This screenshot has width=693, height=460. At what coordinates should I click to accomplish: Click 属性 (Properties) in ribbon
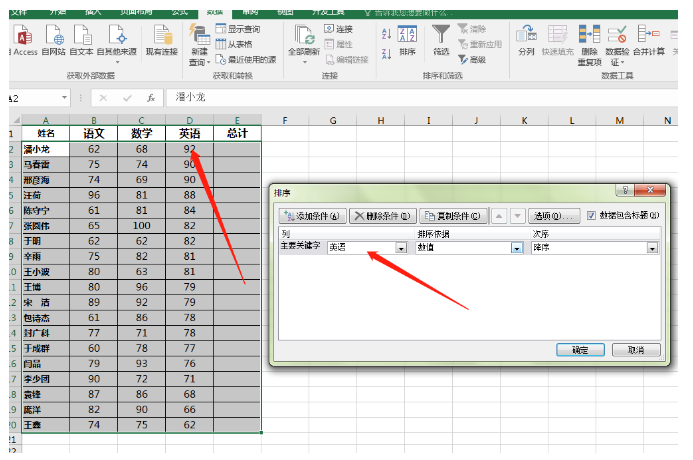(x=339, y=44)
